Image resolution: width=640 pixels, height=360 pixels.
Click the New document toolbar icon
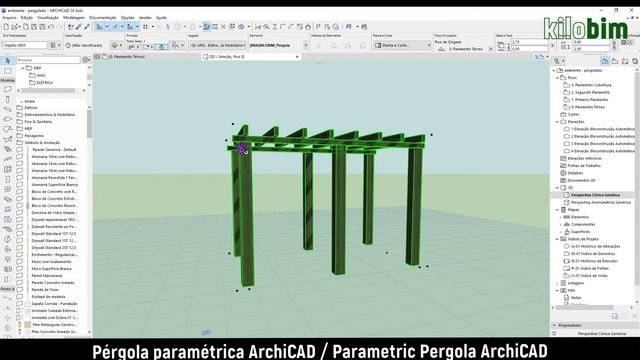coord(6,27)
